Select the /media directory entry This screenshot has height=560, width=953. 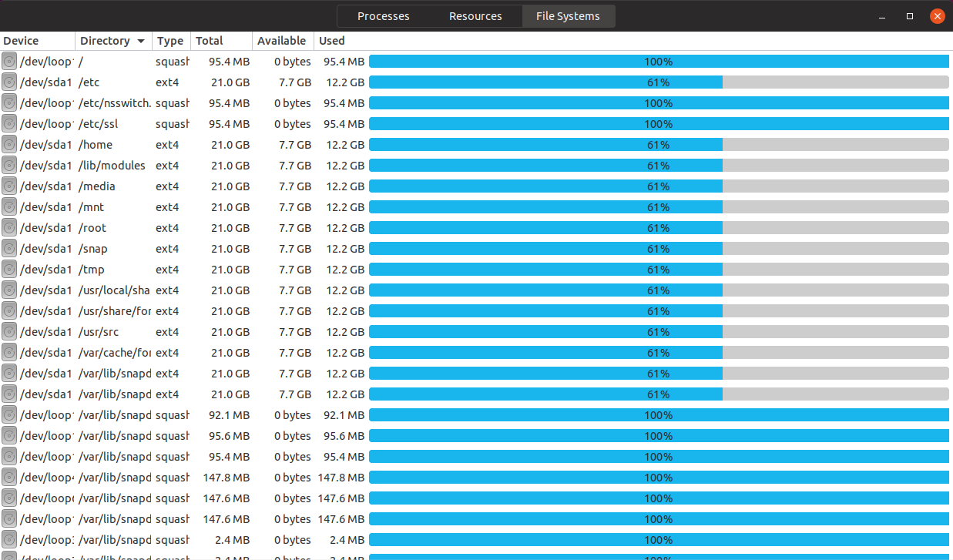[97, 186]
